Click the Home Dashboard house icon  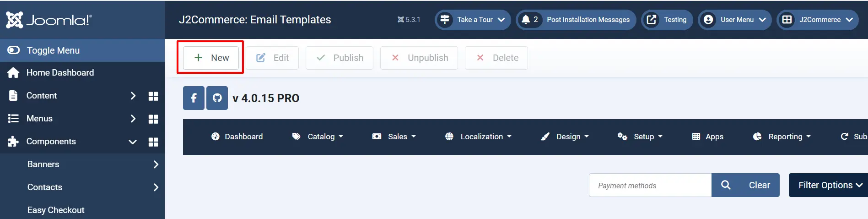(13, 73)
